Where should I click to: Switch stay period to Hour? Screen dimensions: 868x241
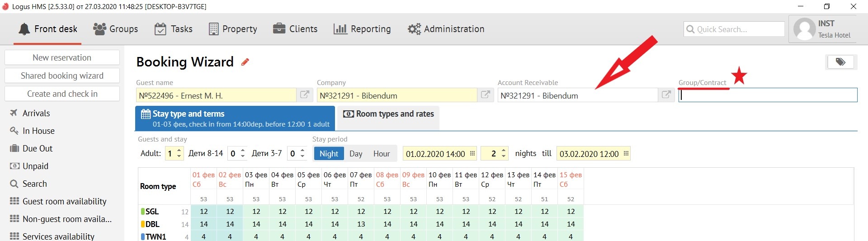(x=382, y=154)
